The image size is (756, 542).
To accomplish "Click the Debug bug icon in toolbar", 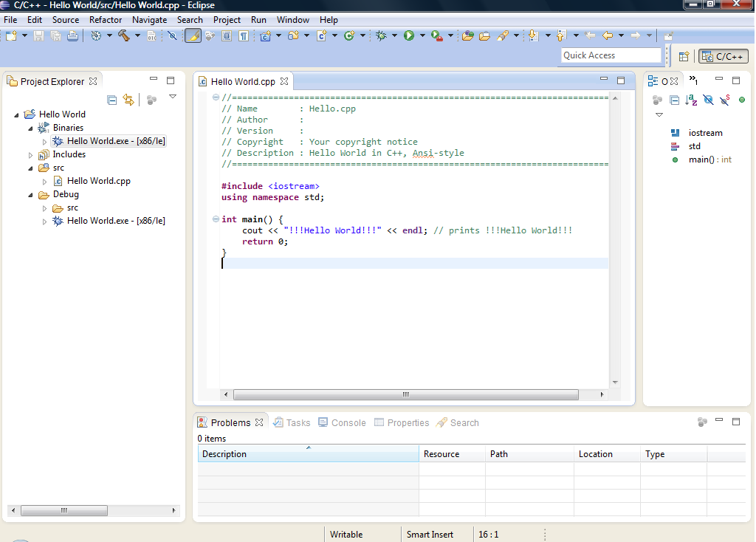I will (x=381, y=35).
